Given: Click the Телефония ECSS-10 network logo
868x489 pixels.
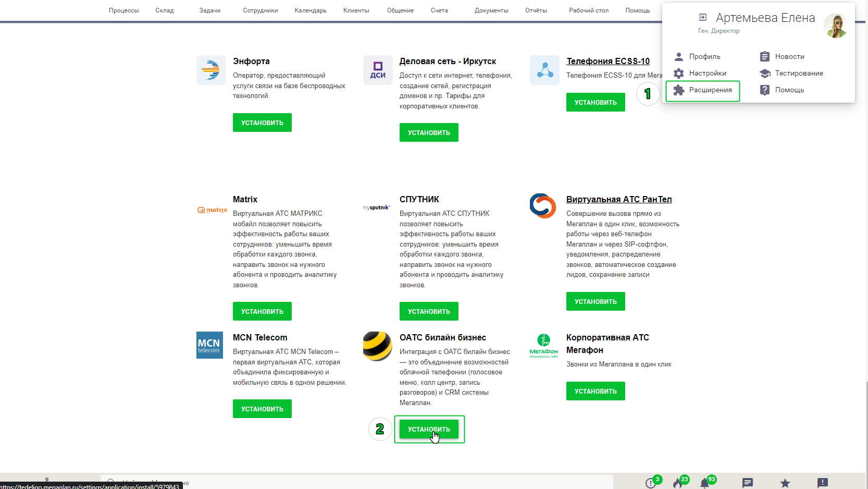Looking at the screenshot, I should [544, 70].
